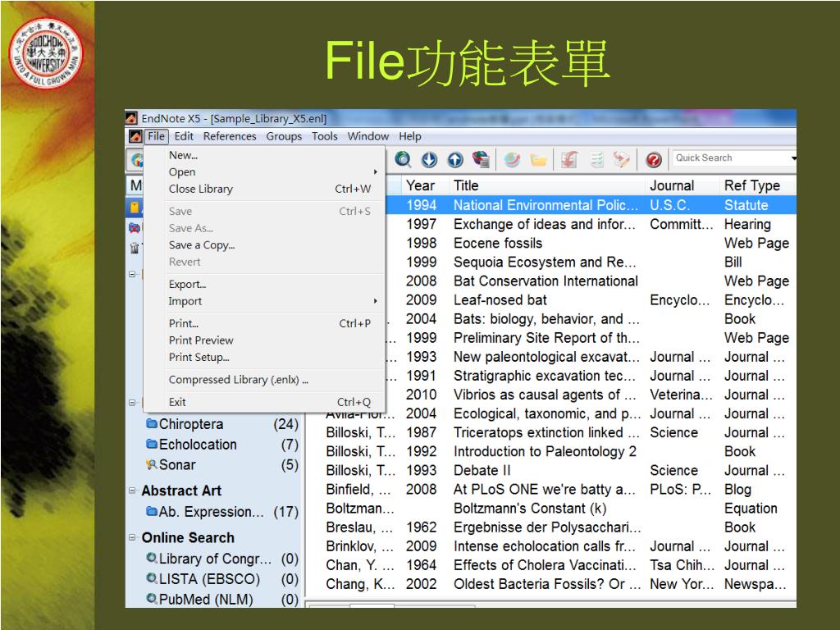
Task: Collapse the group set expander below the Trash icon
Action: tap(132, 274)
